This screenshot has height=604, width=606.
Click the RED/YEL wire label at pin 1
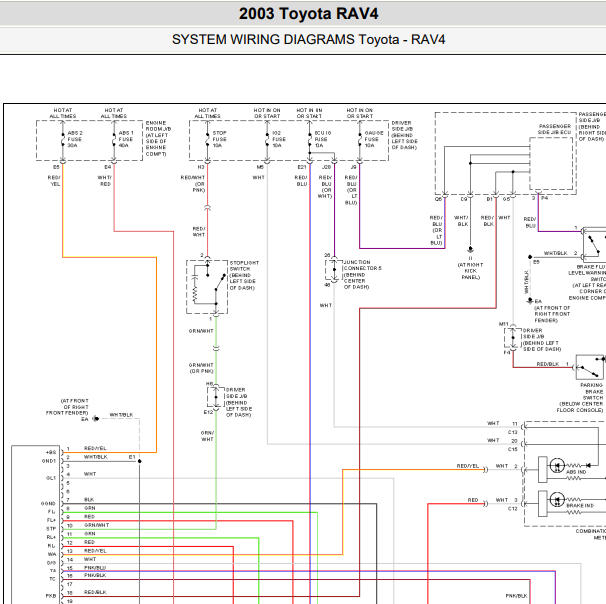coord(95,448)
